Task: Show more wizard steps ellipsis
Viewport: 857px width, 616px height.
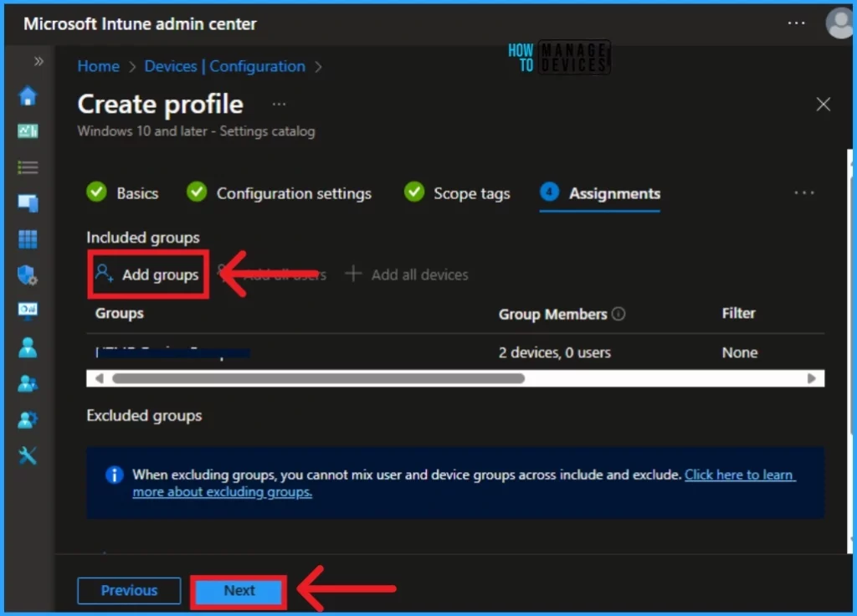Action: point(804,193)
